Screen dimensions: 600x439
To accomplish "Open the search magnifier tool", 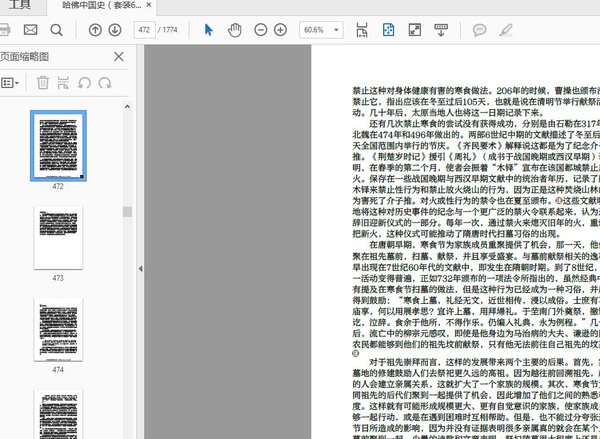I will (56, 30).
